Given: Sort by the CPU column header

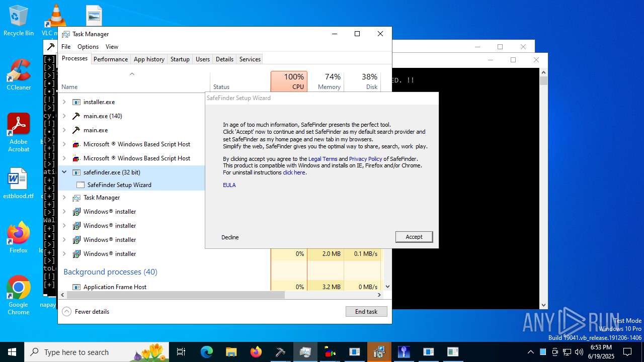Looking at the screenshot, I should (x=289, y=81).
